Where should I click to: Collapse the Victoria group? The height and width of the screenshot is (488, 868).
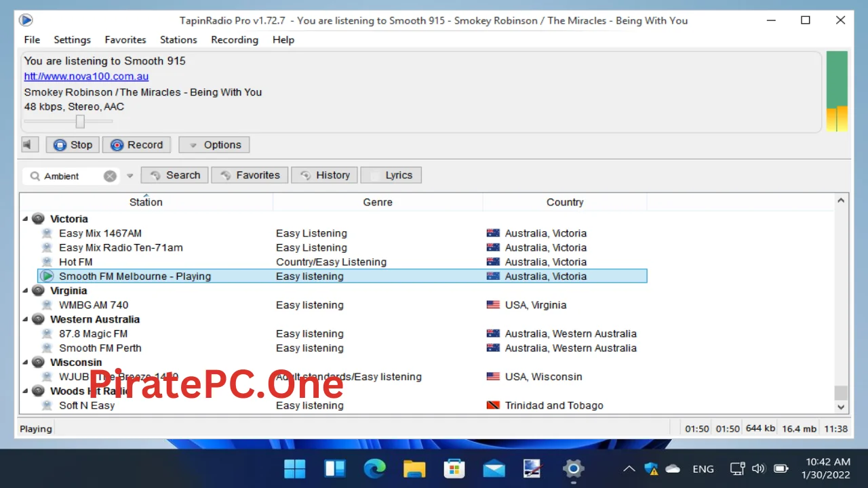tap(26, 219)
